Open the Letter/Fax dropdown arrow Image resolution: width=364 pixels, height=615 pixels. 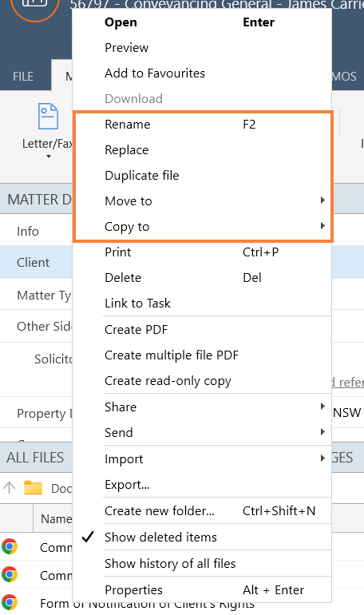49,157
